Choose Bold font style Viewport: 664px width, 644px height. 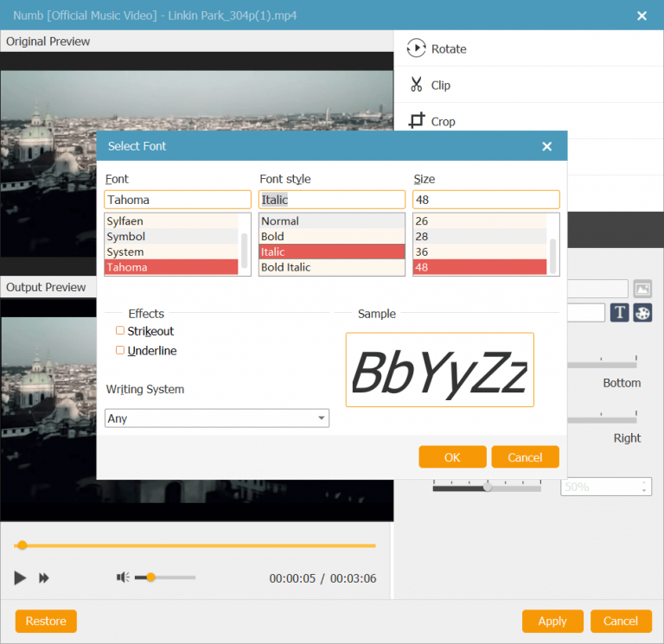(x=332, y=236)
